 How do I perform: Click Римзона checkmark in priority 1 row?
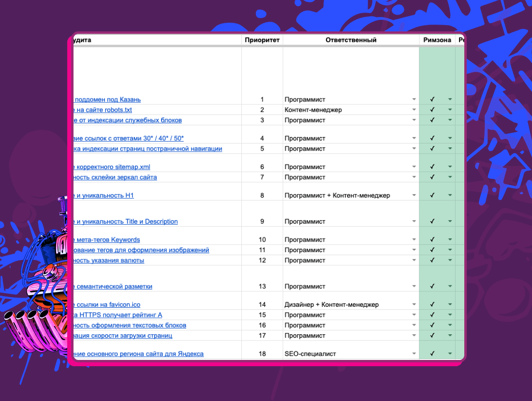coord(432,100)
